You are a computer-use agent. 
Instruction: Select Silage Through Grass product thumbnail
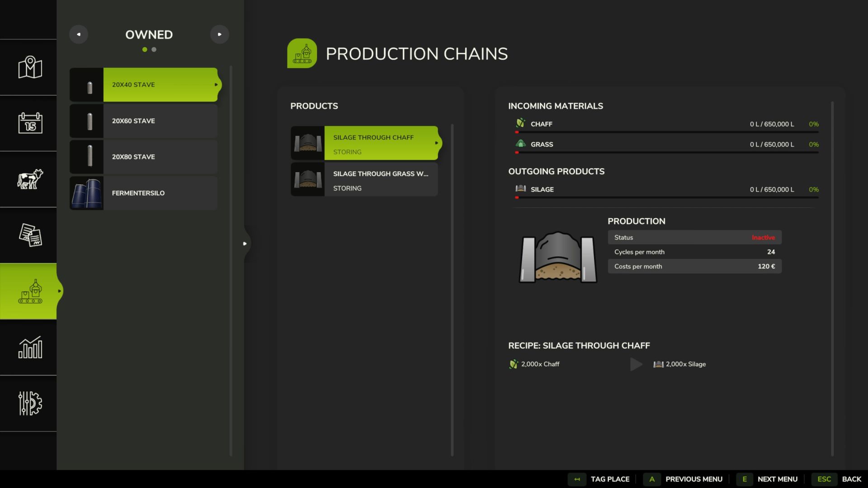coord(307,179)
